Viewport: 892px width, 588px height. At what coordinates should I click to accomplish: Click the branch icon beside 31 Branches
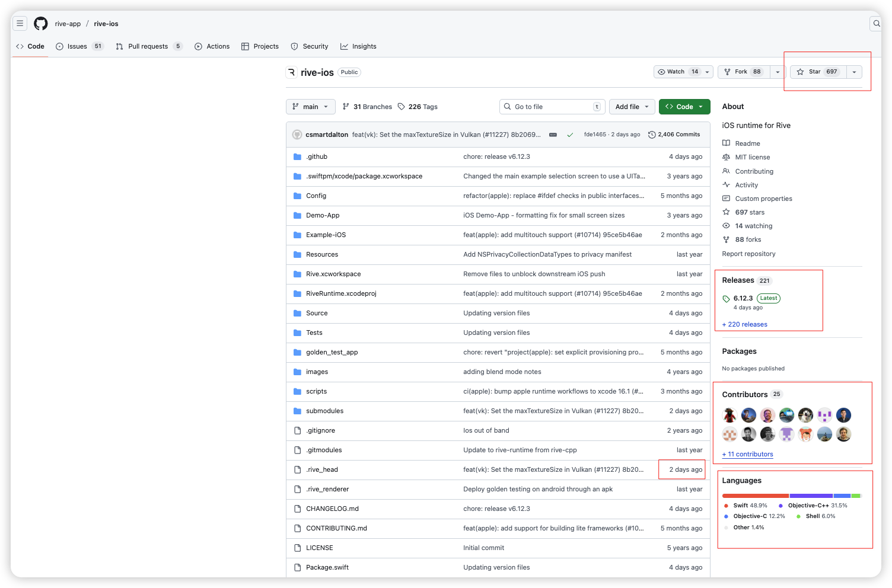coord(346,107)
